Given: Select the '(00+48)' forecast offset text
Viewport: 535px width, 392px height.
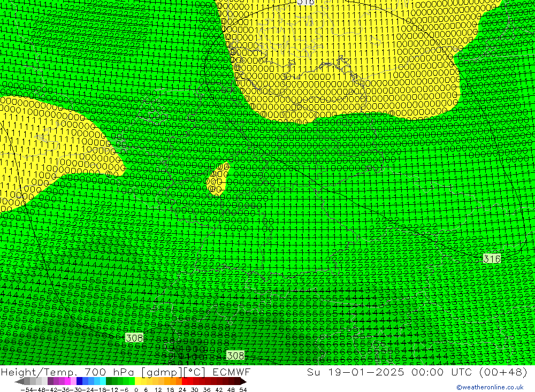Looking at the screenshot, I should click(x=503, y=372).
